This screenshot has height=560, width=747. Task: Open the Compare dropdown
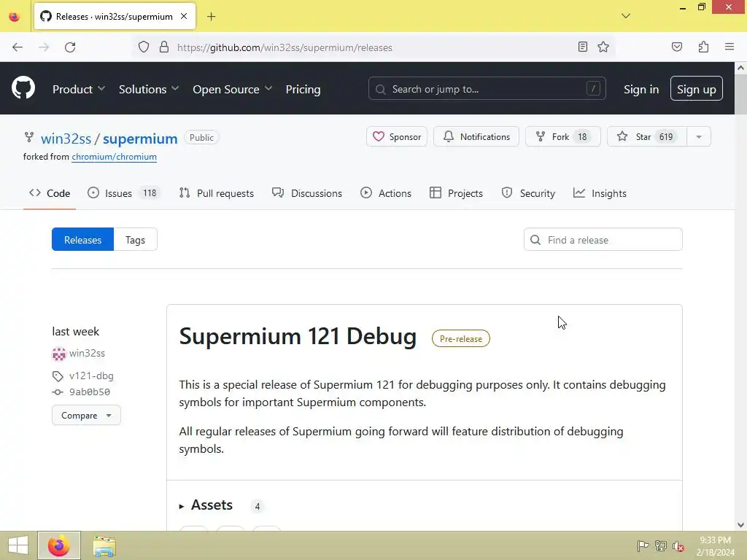[86, 415]
